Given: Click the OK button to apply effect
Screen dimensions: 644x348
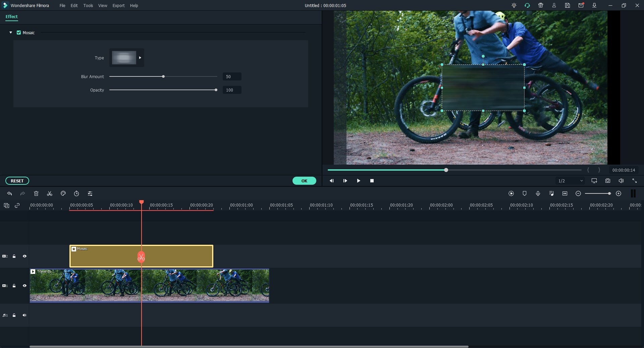Looking at the screenshot, I should [304, 181].
